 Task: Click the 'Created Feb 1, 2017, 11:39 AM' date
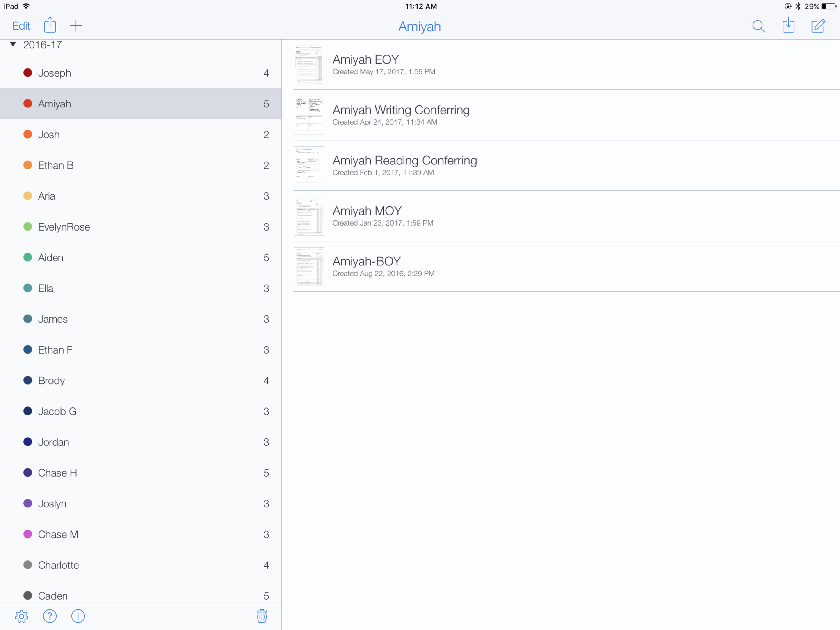pos(383,173)
